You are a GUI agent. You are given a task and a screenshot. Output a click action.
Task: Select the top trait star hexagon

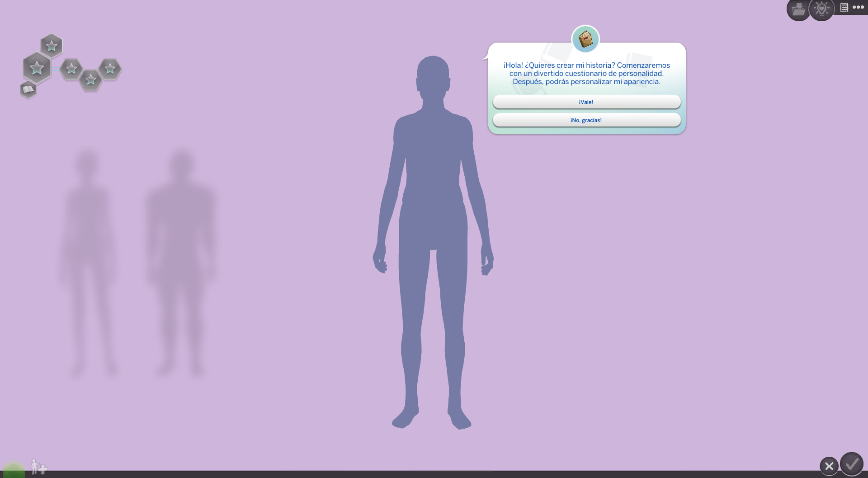coord(52,46)
